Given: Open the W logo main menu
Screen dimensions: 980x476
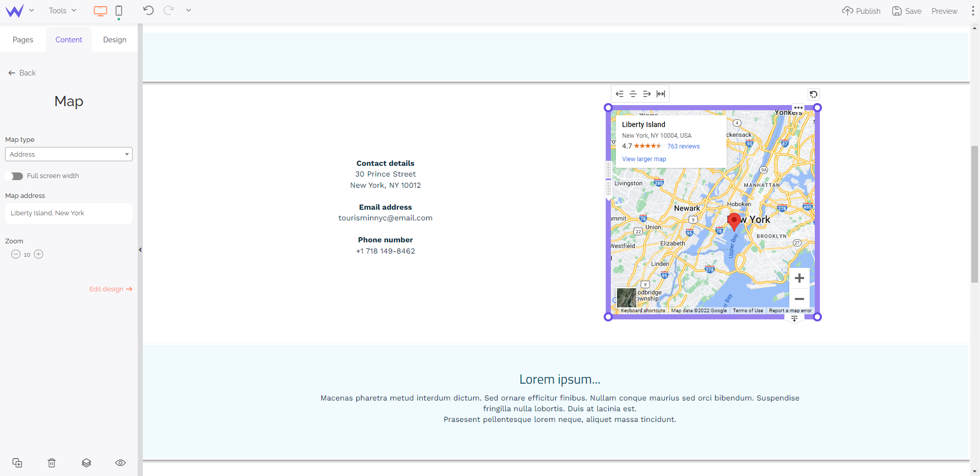Looking at the screenshot, I should tap(15, 11).
